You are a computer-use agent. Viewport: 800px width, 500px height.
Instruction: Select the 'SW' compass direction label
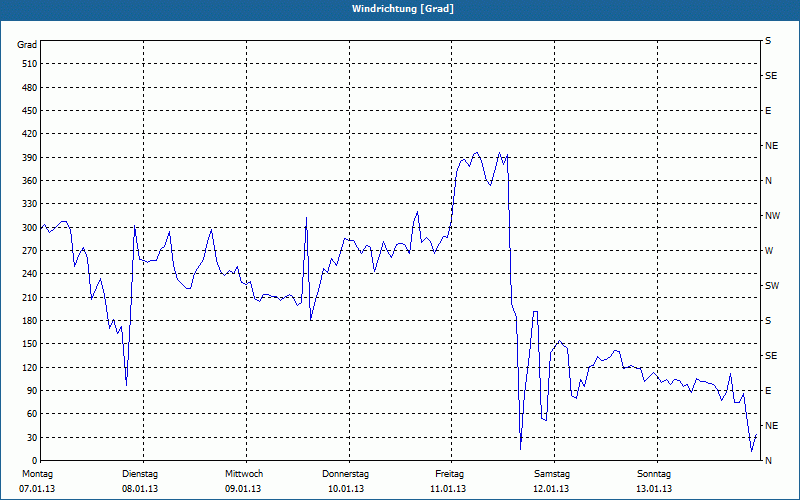772,286
